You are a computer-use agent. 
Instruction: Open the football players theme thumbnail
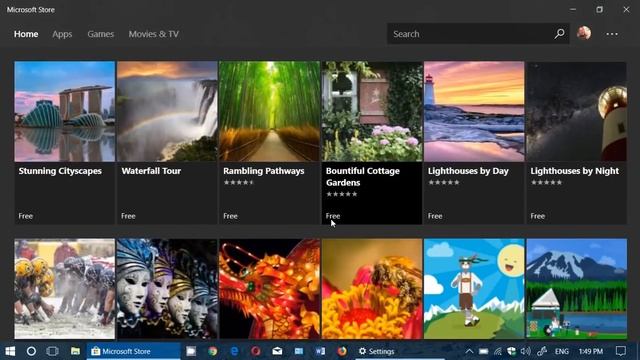[x=64, y=289]
